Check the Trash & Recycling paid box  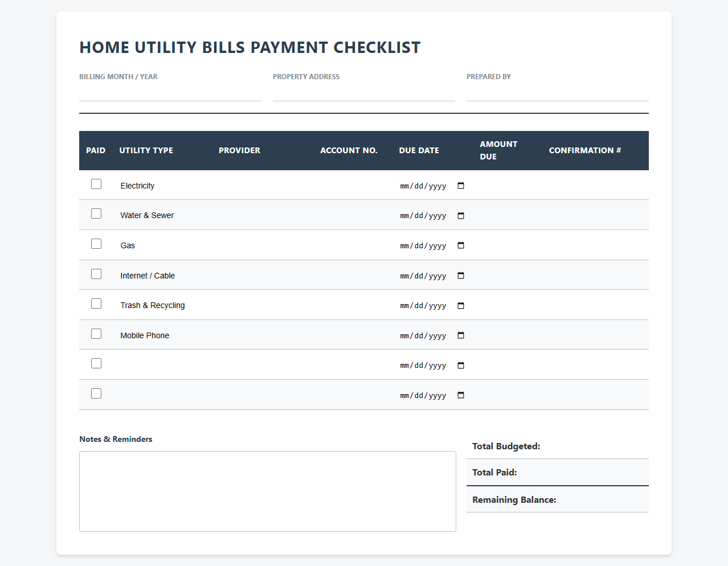(96, 303)
